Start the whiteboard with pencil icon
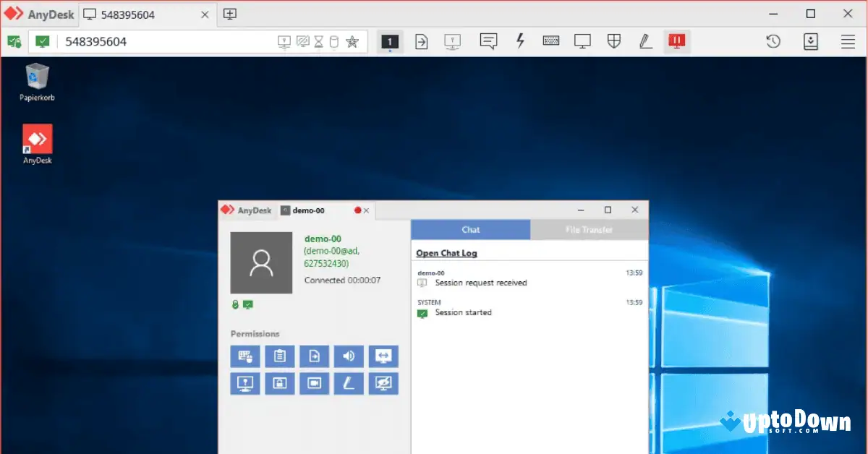Screen dimensions: 868x454 click(644, 41)
